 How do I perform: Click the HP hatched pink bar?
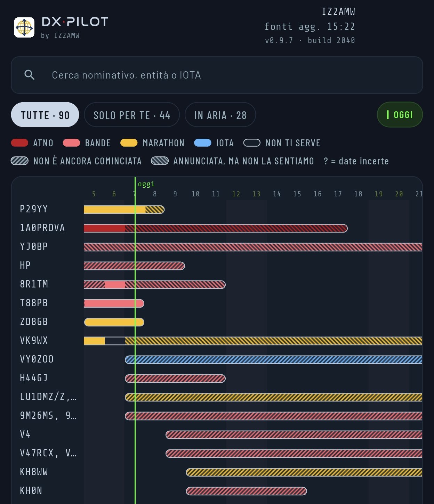pos(134,266)
